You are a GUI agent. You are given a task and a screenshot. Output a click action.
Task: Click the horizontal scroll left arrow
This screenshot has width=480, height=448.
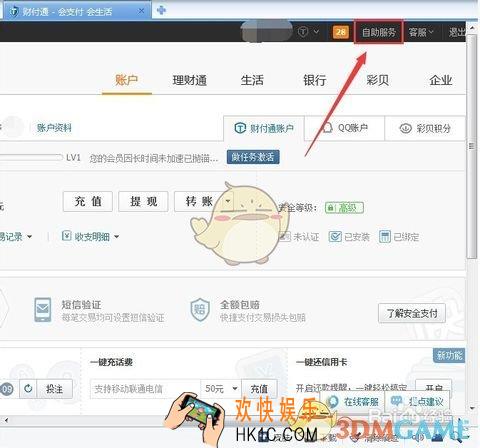(x=6, y=419)
